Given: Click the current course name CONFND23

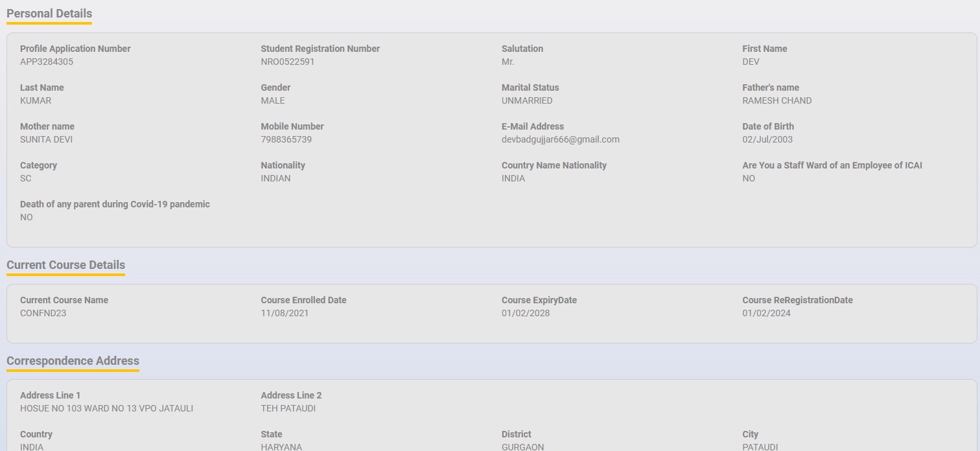Looking at the screenshot, I should click(x=43, y=314).
